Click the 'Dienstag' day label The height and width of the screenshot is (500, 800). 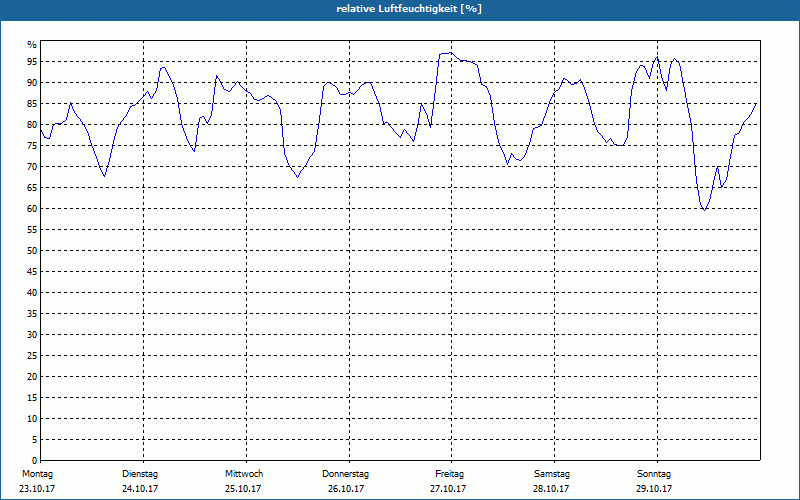coord(140,474)
